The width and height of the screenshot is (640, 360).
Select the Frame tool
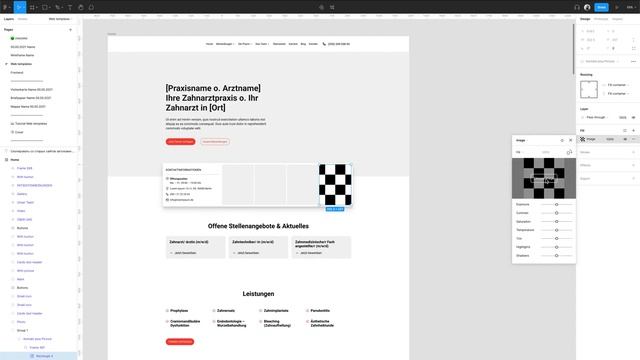point(33,7)
